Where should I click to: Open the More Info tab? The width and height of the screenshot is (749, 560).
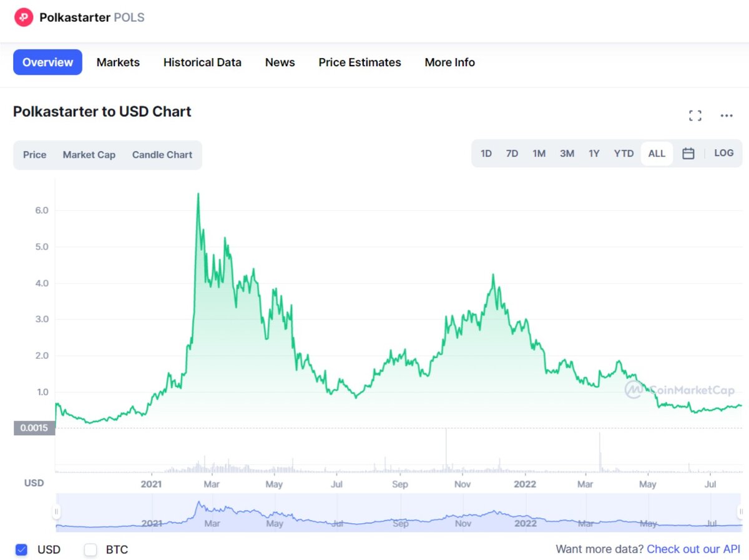click(x=449, y=62)
